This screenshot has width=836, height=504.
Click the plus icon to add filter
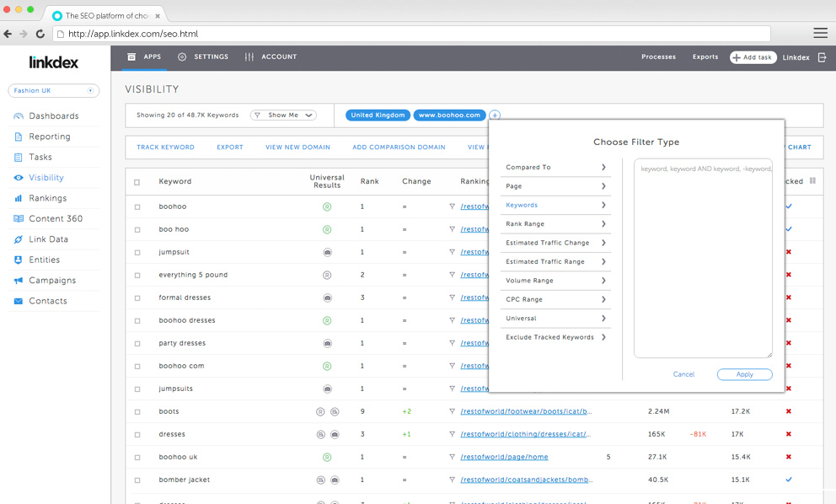tap(495, 115)
